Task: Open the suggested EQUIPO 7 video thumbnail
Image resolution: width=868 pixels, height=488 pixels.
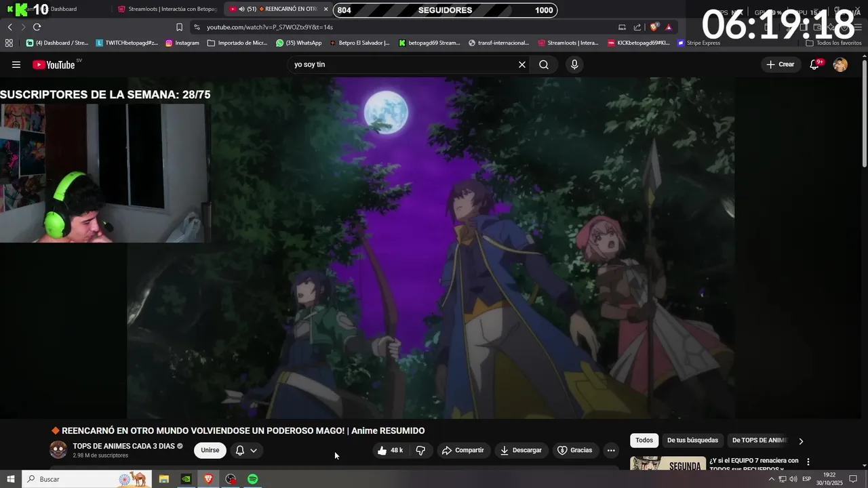Action: (668, 464)
